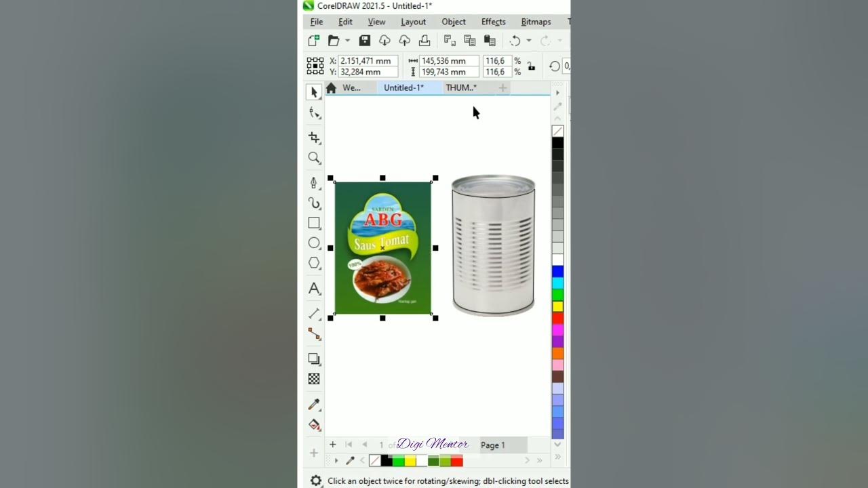Screen dimensions: 868x488
Task: Open color palette flyout arrow at top
Action: click(558, 93)
